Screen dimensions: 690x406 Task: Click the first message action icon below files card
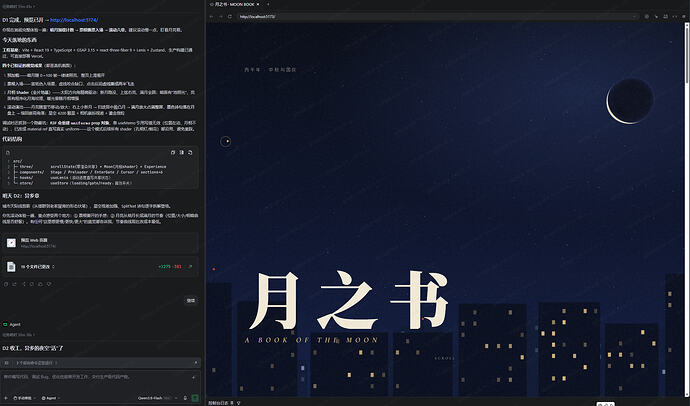6,284
